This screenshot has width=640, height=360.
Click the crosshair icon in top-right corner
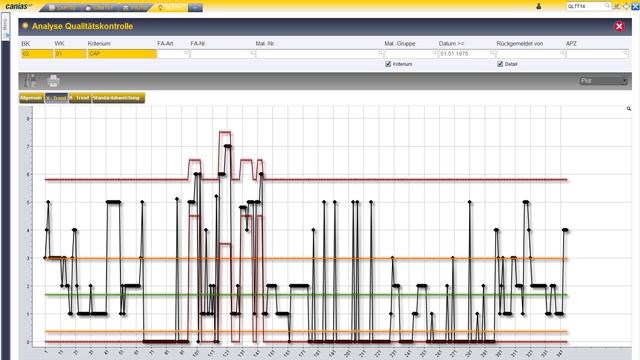pyautogui.click(x=626, y=6)
